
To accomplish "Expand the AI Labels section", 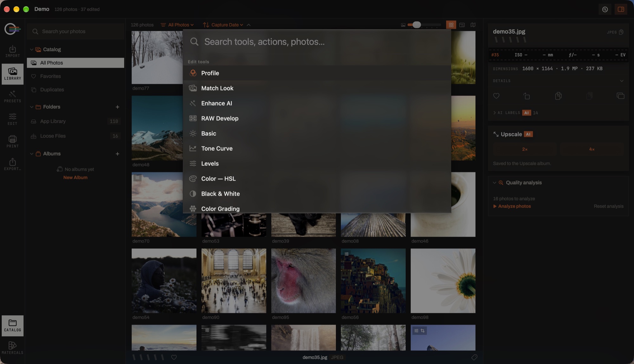I will click(515, 113).
